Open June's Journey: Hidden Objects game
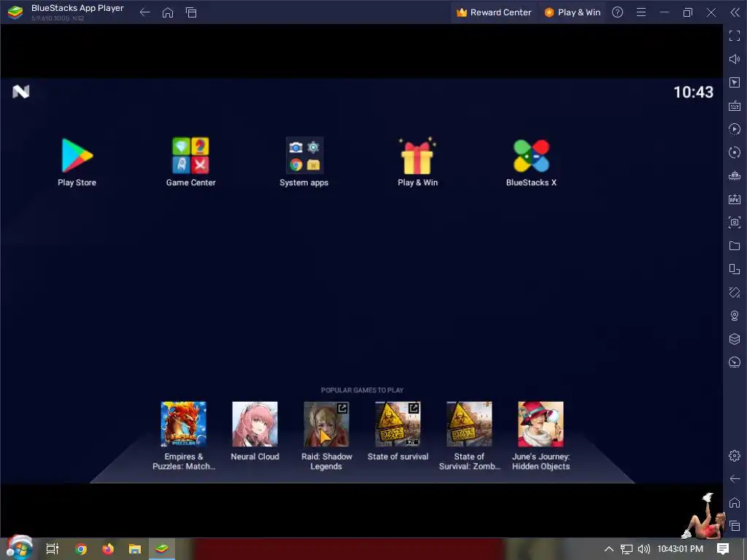Image resolution: width=747 pixels, height=560 pixels. coord(541,424)
